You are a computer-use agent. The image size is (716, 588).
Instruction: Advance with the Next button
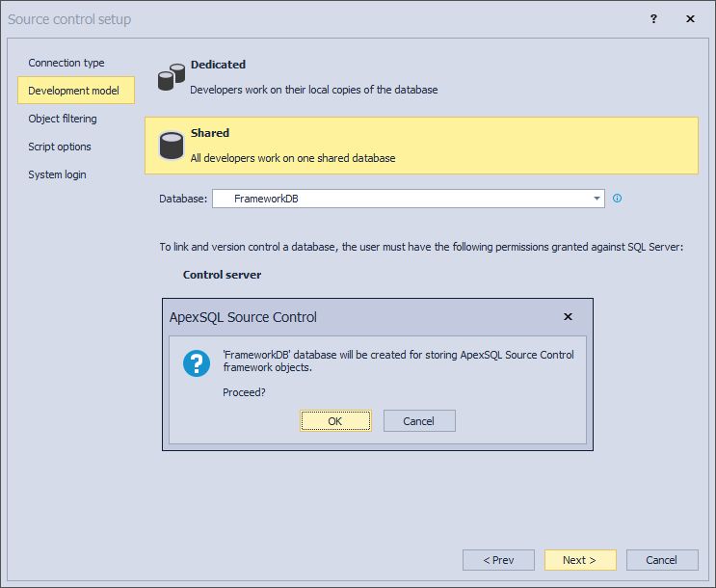pyautogui.click(x=580, y=560)
